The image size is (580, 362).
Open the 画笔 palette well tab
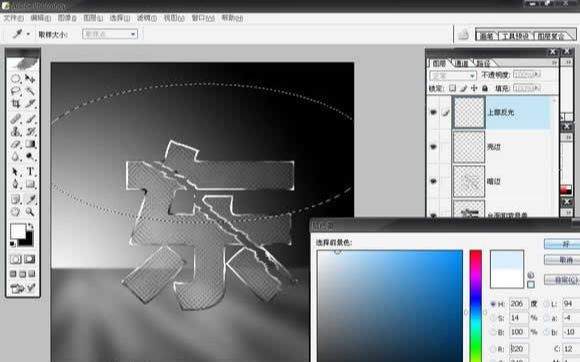[x=486, y=36]
